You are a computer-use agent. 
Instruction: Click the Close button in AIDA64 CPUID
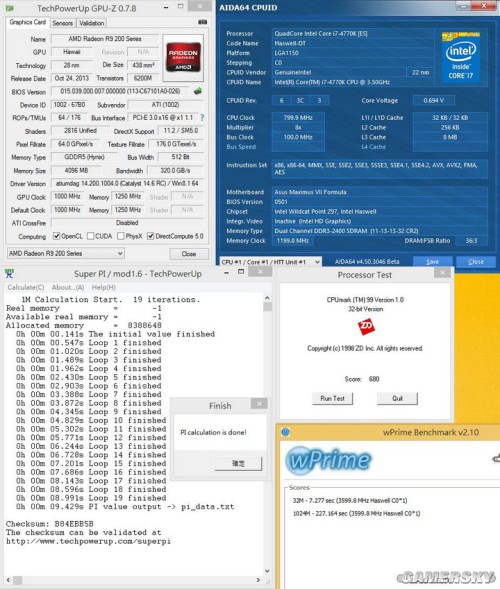pos(476,262)
